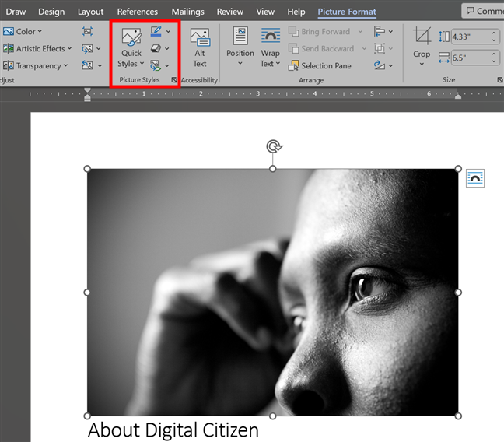Open the Wrap Text menu
Image resolution: width=504 pixels, height=442 pixels.
pos(271,47)
